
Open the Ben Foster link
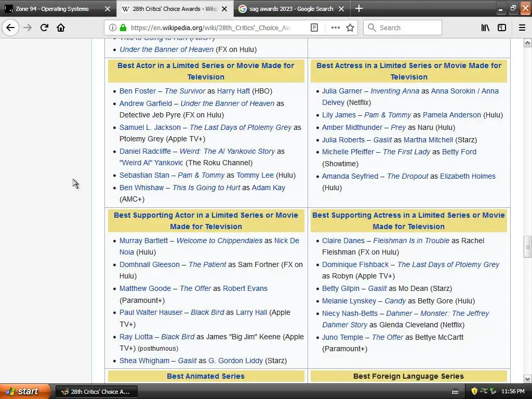pyautogui.click(x=137, y=91)
